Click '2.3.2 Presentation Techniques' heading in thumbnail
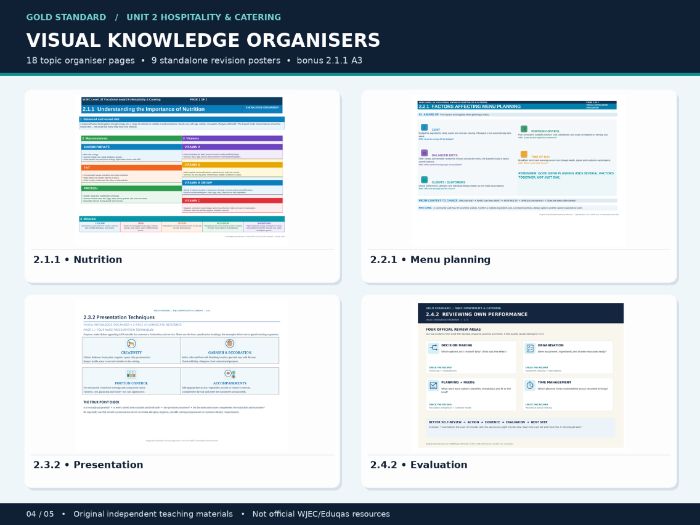This screenshot has width=700, height=525. coord(119,317)
